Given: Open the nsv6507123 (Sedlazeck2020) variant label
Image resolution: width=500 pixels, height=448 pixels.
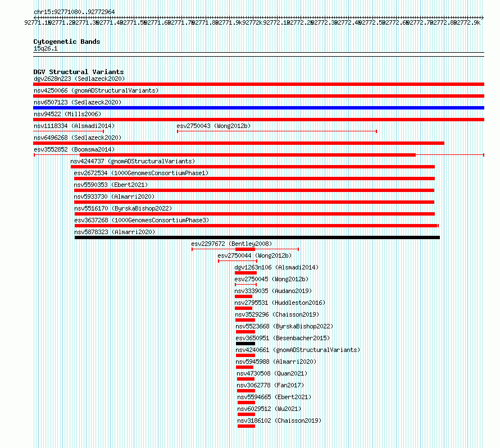Looking at the screenshot, I should pos(78,102).
